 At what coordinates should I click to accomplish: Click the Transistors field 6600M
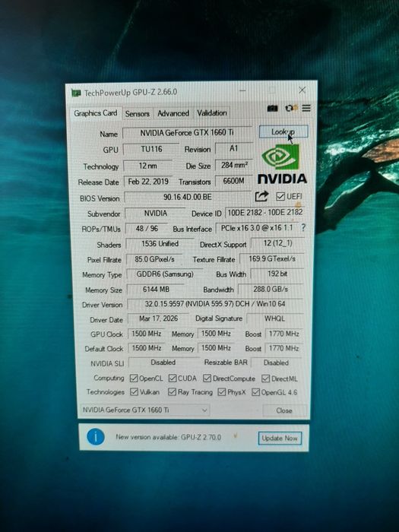coord(234,181)
